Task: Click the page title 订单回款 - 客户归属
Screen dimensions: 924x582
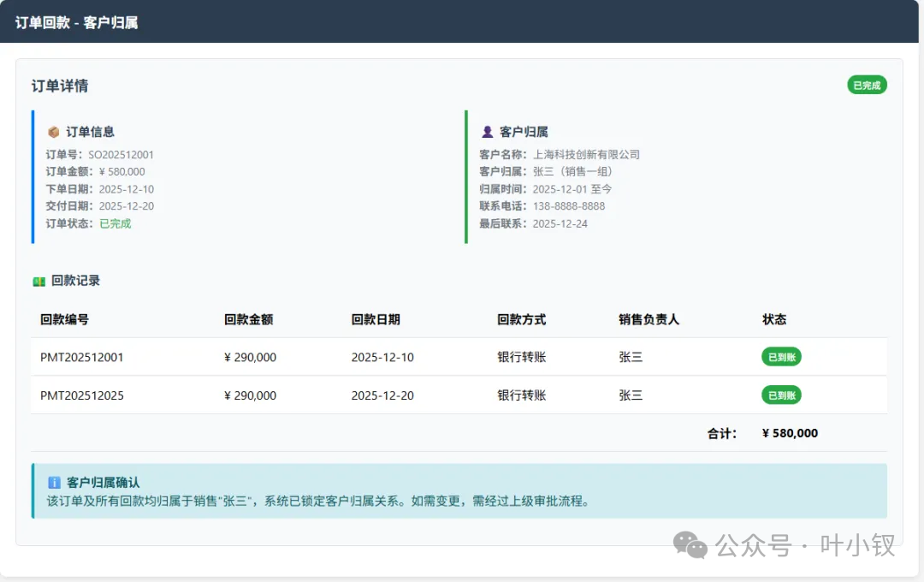Action: click(77, 22)
